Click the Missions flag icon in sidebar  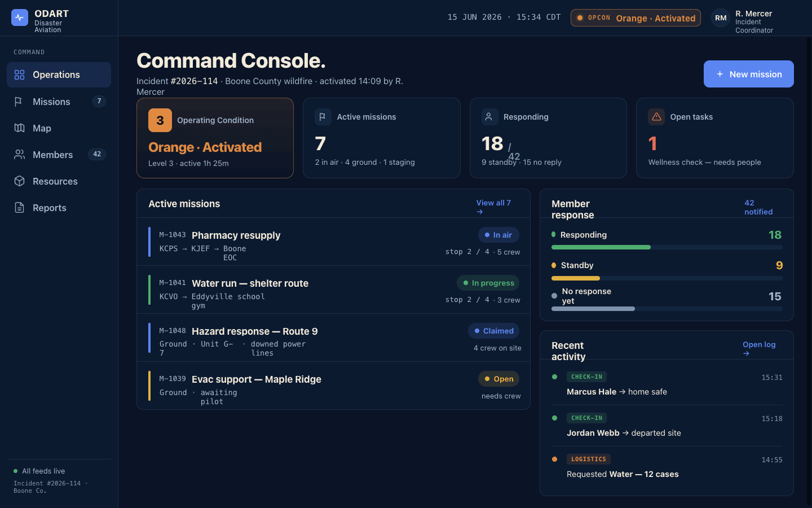coord(19,102)
